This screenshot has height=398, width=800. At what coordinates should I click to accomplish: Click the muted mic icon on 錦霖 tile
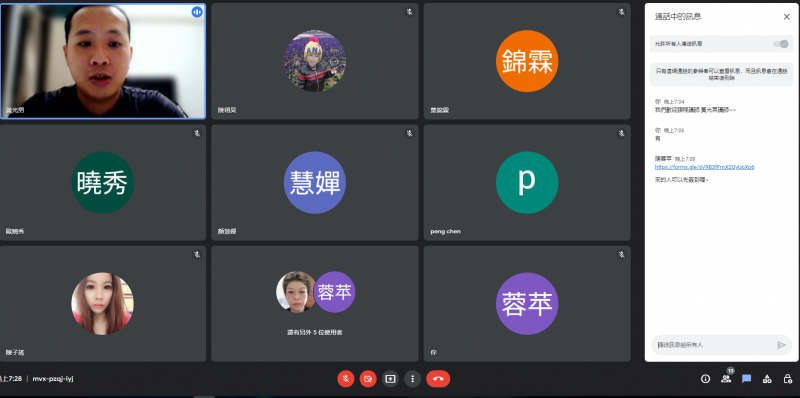click(x=621, y=12)
